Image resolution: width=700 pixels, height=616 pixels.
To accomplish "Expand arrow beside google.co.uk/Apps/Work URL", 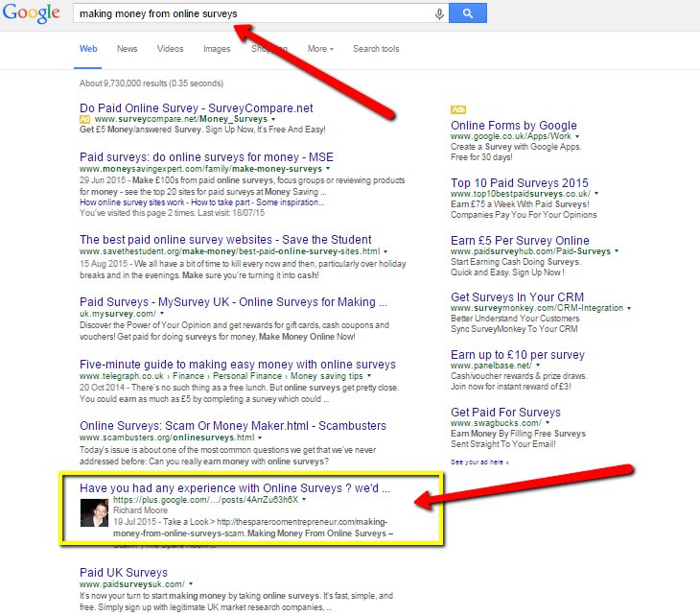I will pos(577,136).
